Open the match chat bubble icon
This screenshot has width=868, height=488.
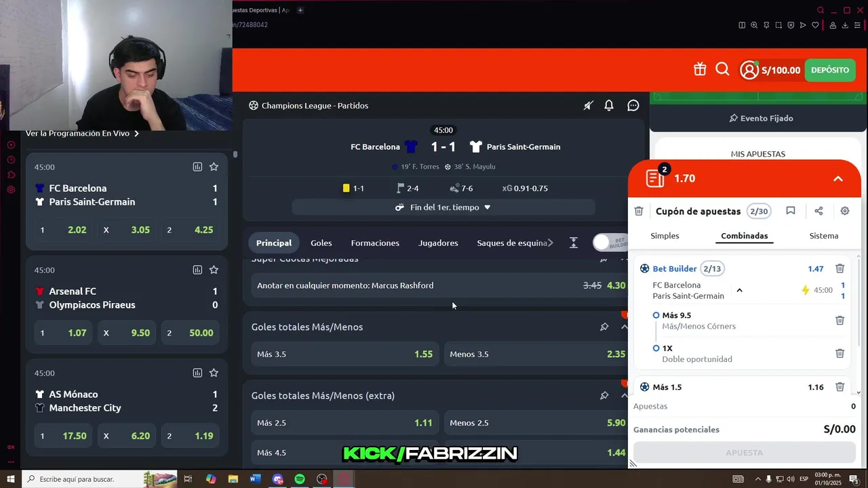(633, 106)
